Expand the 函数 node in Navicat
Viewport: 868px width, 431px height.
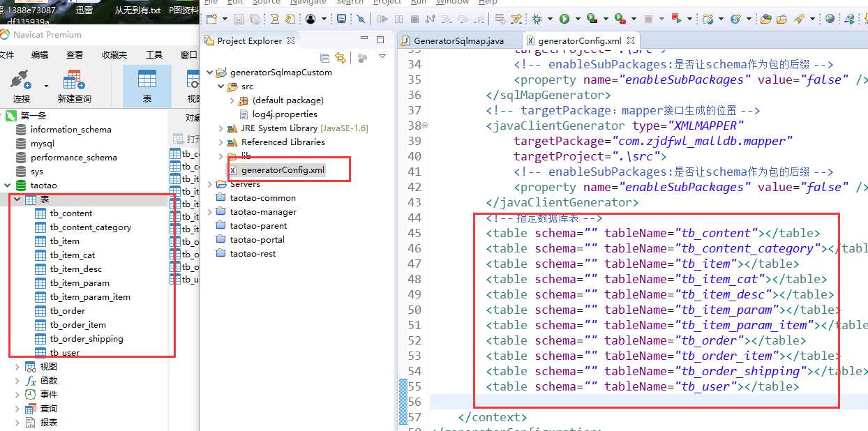click(x=18, y=380)
